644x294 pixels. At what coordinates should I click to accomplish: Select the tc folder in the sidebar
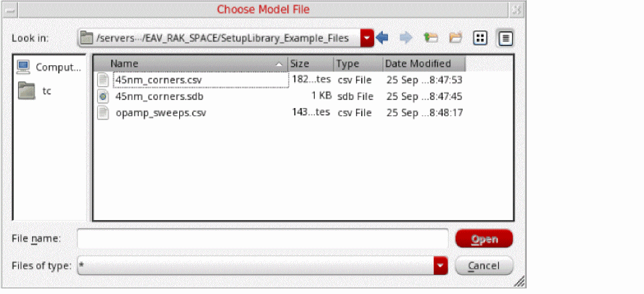click(x=35, y=91)
